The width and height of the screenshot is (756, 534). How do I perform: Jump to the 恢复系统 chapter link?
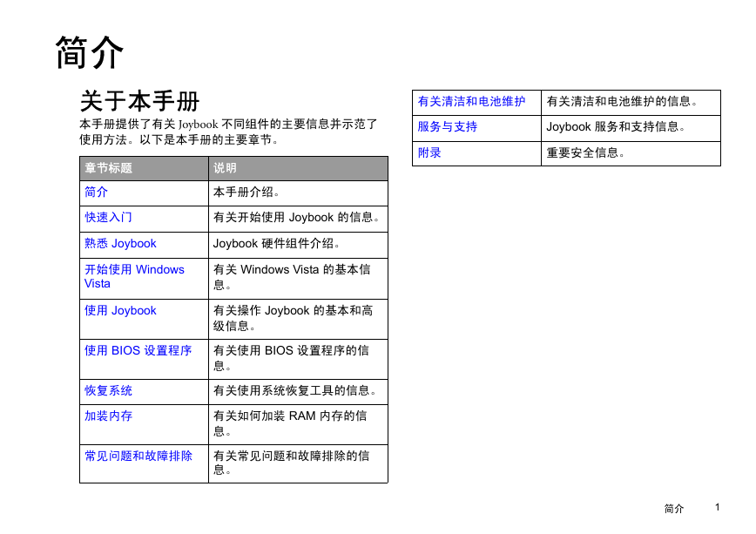pyautogui.click(x=108, y=390)
